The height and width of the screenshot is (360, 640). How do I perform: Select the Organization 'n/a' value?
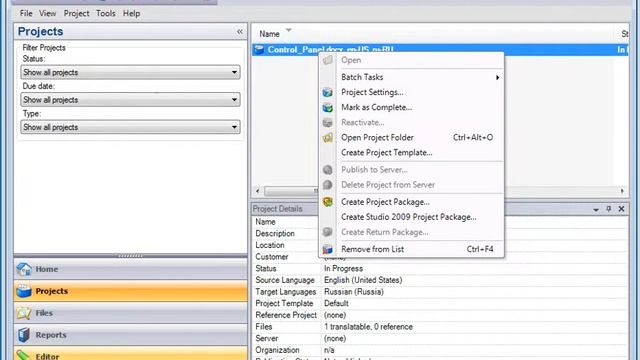[x=329, y=350]
